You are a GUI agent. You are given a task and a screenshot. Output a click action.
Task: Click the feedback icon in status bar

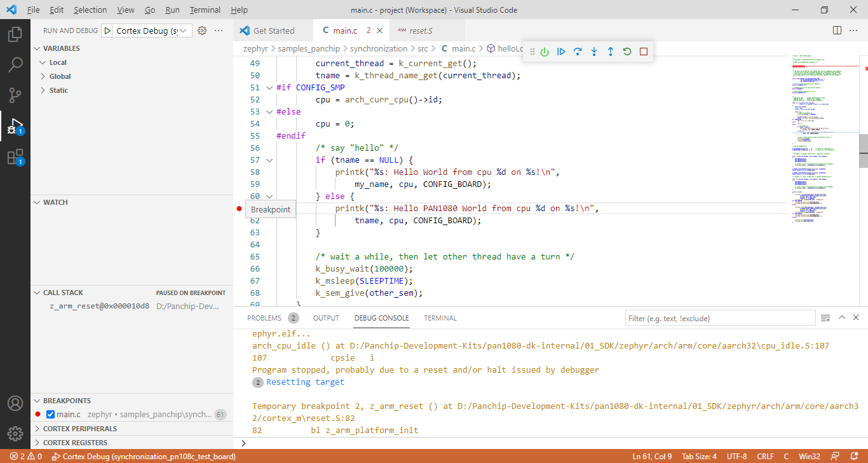tap(836, 457)
